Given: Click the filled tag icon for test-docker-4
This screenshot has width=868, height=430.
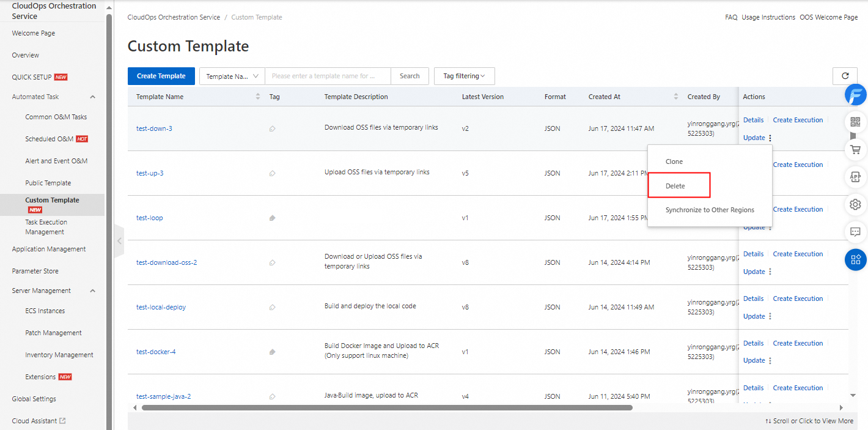Looking at the screenshot, I should 272,352.
